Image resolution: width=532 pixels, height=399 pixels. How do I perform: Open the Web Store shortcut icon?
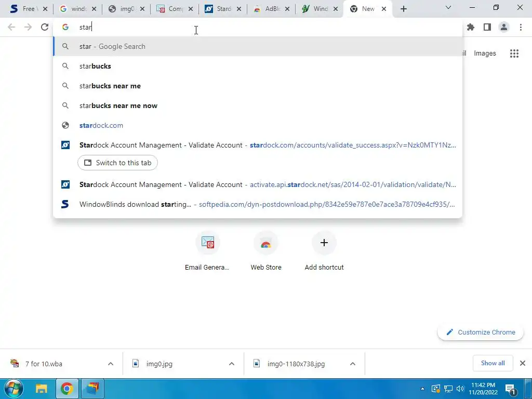click(266, 243)
